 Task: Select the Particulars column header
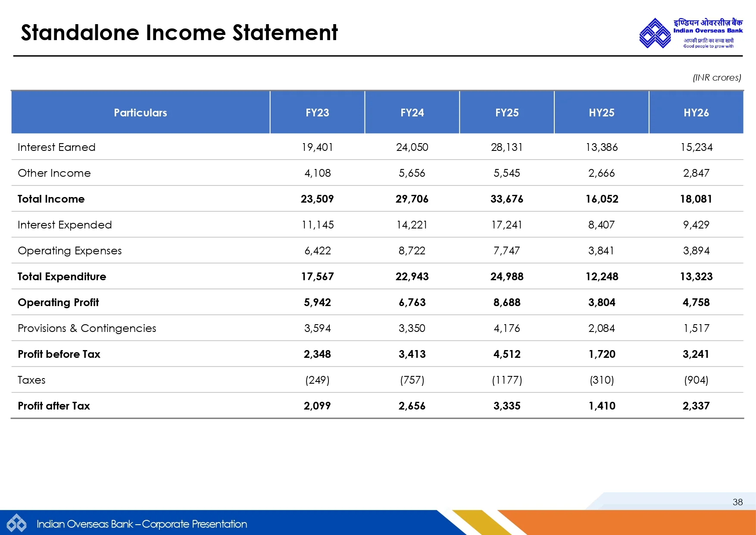[140, 113]
